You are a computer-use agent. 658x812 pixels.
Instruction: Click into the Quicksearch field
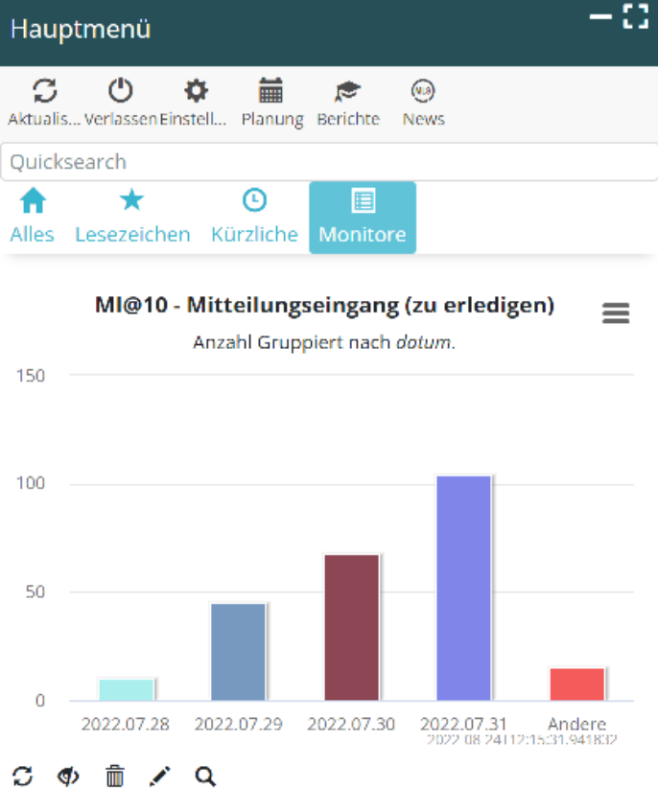329,162
